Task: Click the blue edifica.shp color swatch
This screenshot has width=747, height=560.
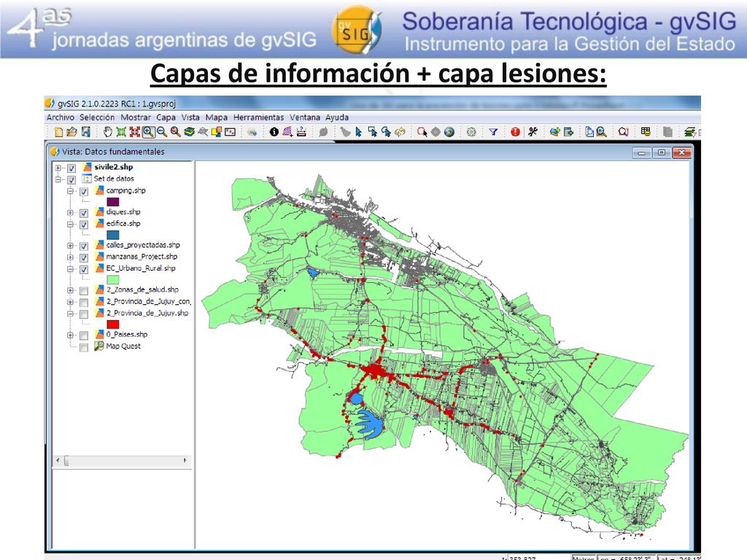Action: pyautogui.click(x=113, y=235)
